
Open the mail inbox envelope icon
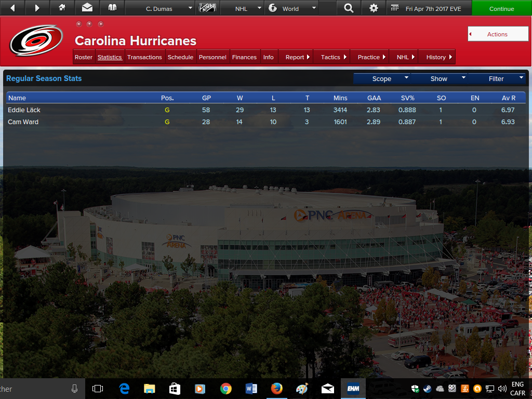(87, 7)
